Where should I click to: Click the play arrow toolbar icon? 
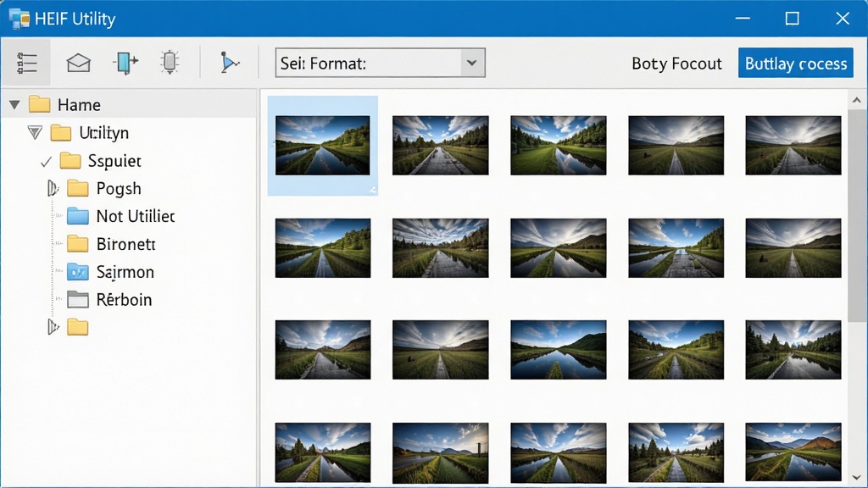coord(229,63)
